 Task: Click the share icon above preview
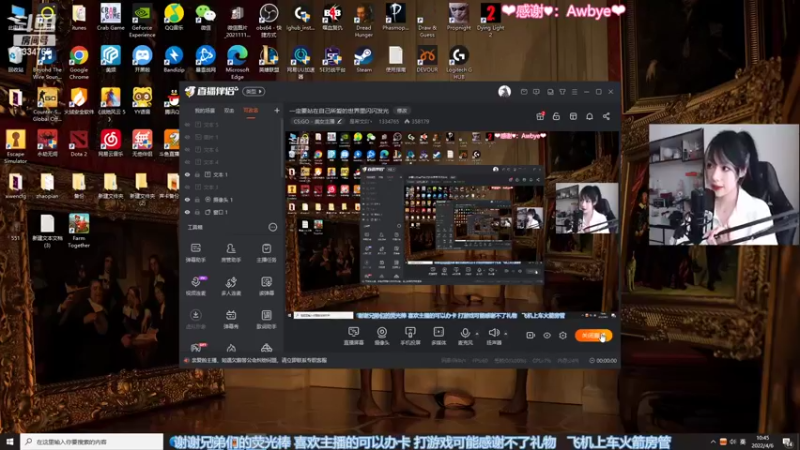click(606, 116)
